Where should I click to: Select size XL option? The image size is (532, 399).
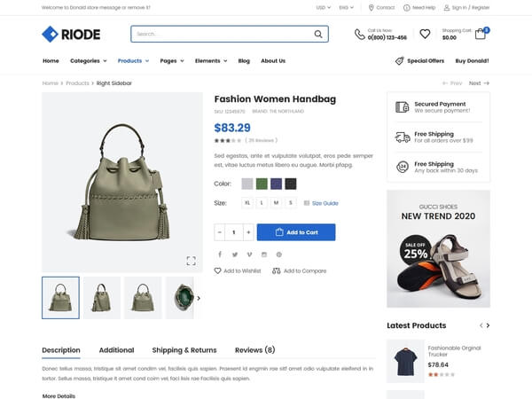click(x=247, y=203)
